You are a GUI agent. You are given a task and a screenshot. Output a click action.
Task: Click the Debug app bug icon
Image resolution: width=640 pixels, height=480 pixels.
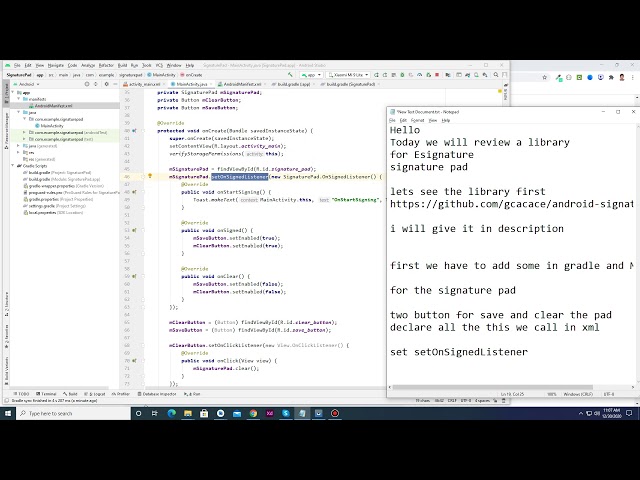point(402,75)
